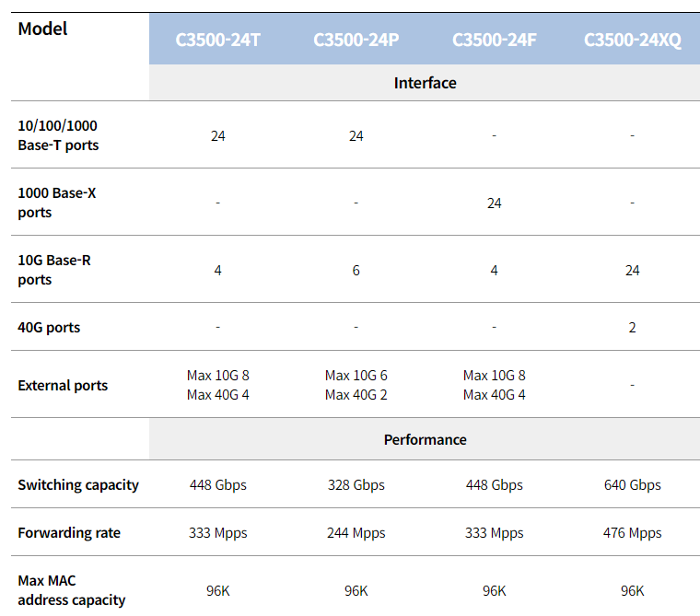Select the Interface section header
Screen dimensions: 700x616
click(425, 83)
